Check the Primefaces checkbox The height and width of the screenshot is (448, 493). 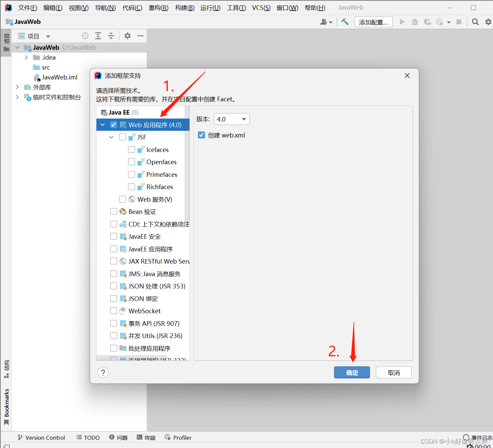[x=132, y=174]
